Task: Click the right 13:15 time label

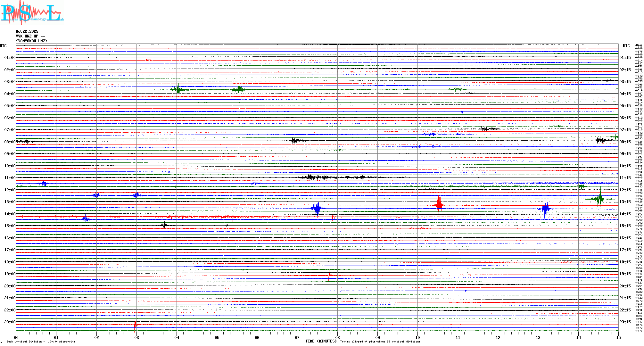Action: click(625, 202)
